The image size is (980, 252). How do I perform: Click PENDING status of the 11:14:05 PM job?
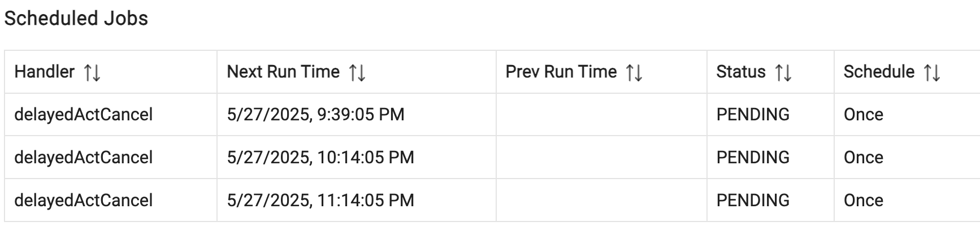tap(753, 201)
